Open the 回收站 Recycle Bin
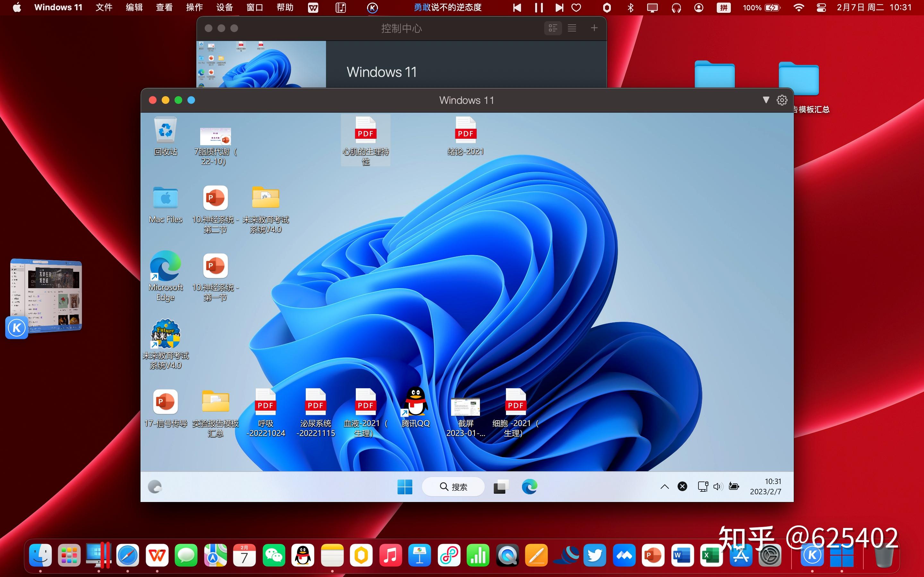This screenshot has height=577, width=924. pyautogui.click(x=165, y=132)
